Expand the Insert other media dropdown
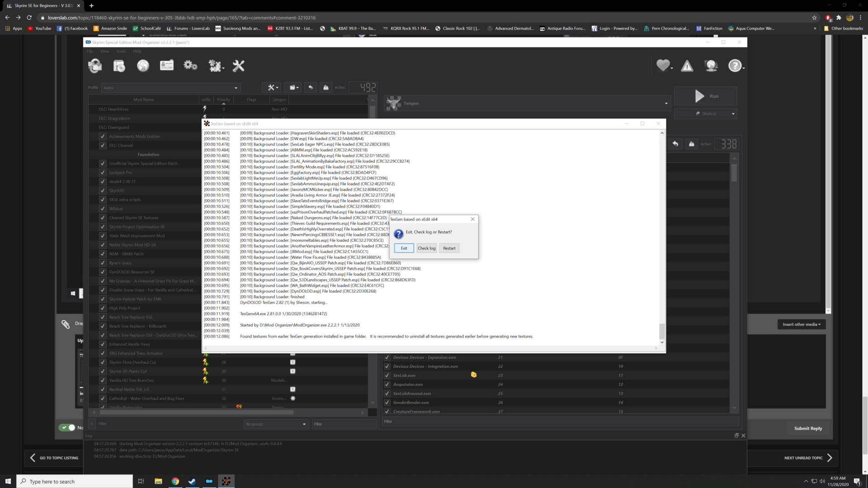Image resolution: width=868 pixels, height=488 pixels. (802, 324)
